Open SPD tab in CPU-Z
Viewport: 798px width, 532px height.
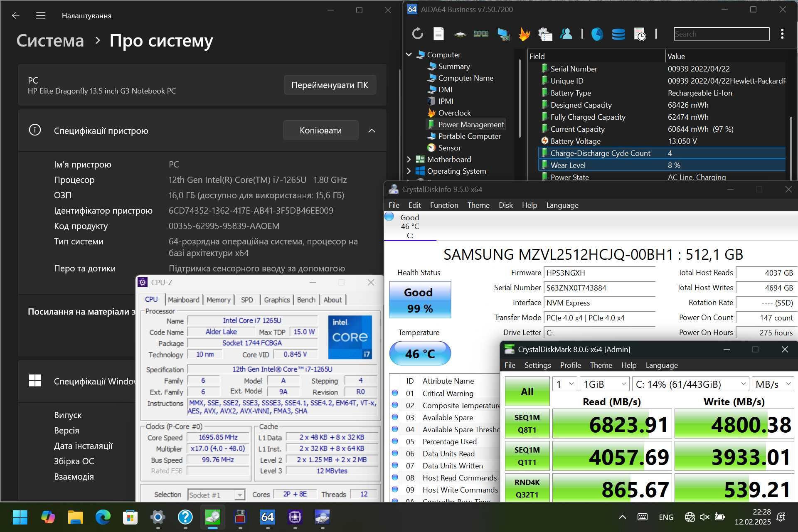point(247,300)
